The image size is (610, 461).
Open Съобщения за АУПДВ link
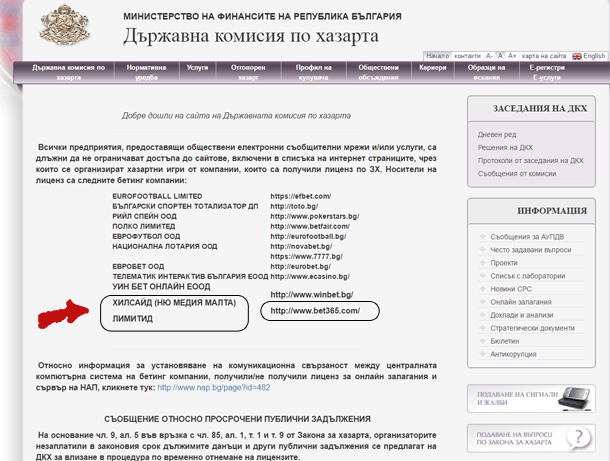(527, 237)
